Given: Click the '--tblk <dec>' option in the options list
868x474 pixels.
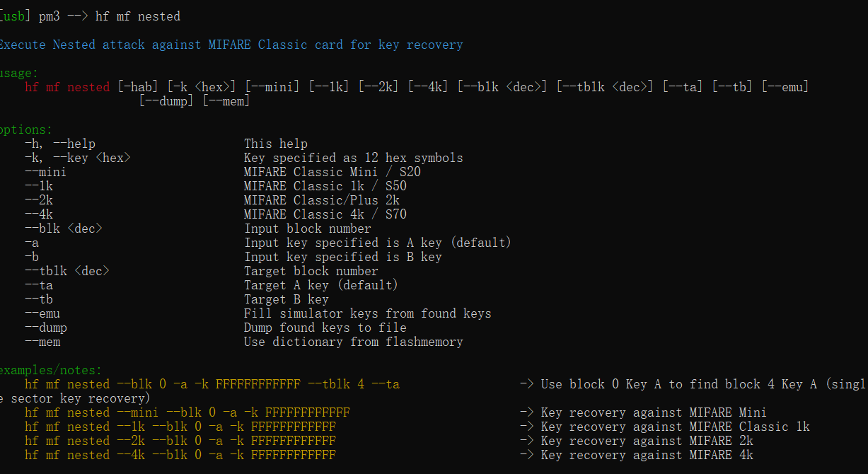Looking at the screenshot, I should 67,271.
